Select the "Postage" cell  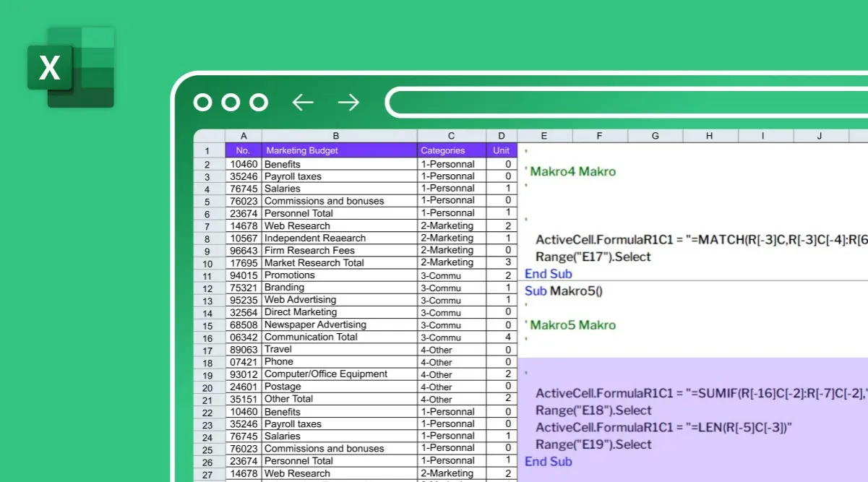(x=340, y=386)
